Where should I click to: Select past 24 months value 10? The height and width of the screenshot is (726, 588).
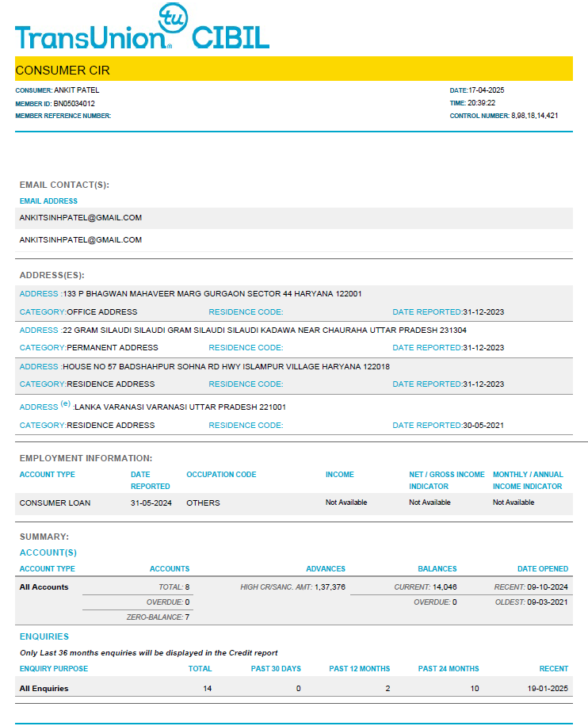[475, 689]
